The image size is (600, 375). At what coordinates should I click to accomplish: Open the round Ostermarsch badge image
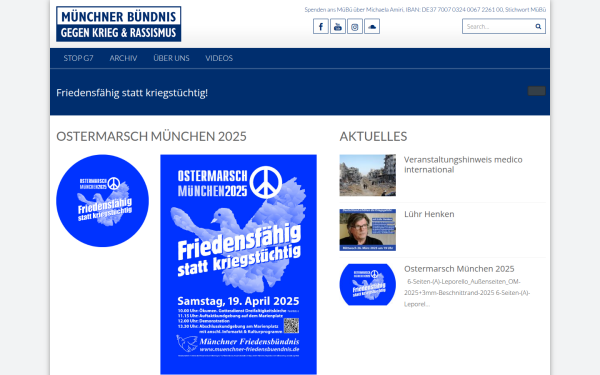coord(103,201)
